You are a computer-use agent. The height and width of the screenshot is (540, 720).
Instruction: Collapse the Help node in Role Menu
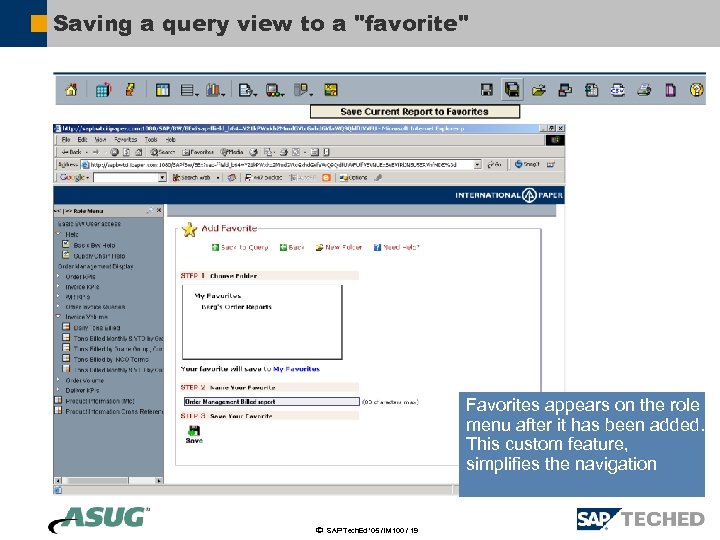tap(58, 234)
